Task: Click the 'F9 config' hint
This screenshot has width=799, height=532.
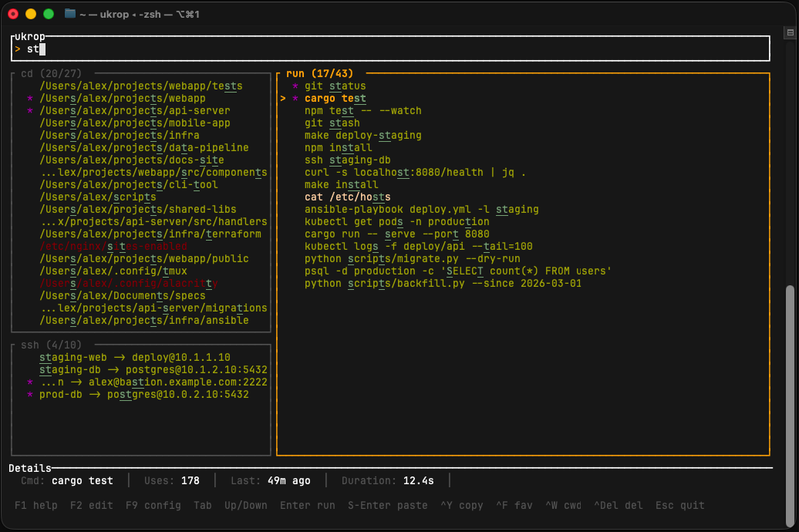Action: point(153,506)
